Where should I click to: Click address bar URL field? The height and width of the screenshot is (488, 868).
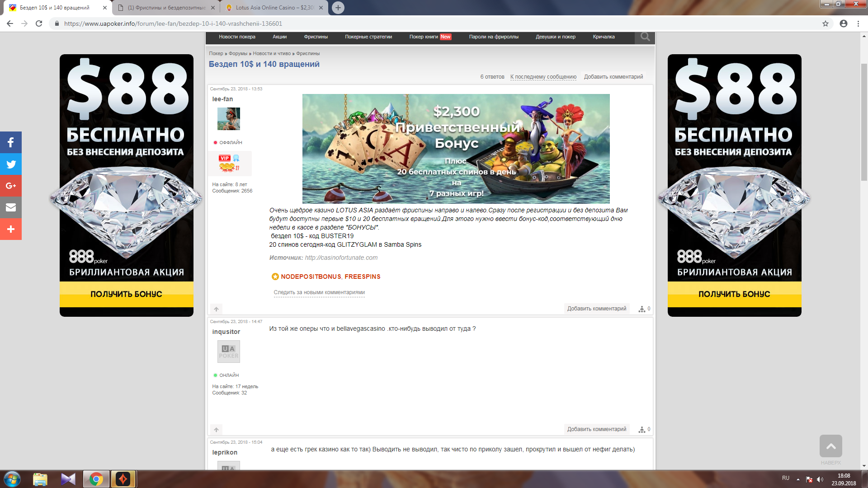click(434, 23)
